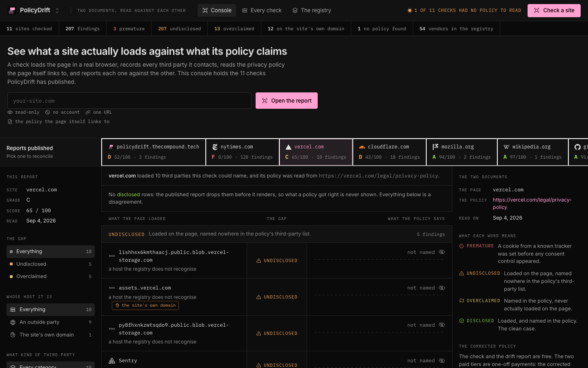Image resolution: width=588 pixels, height=368 pixels.
Task: Click the three-dot icon beside py8fhxnkzwtsqdo9 host
Action: 112,329
